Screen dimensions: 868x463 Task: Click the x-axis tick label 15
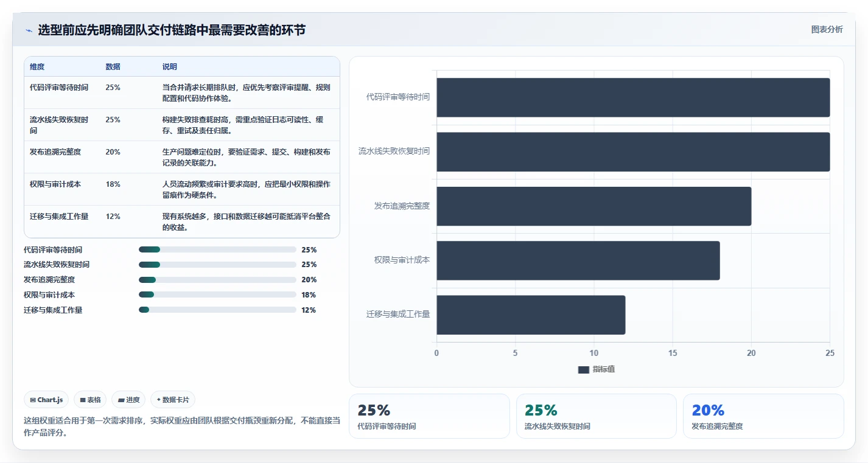click(673, 353)
